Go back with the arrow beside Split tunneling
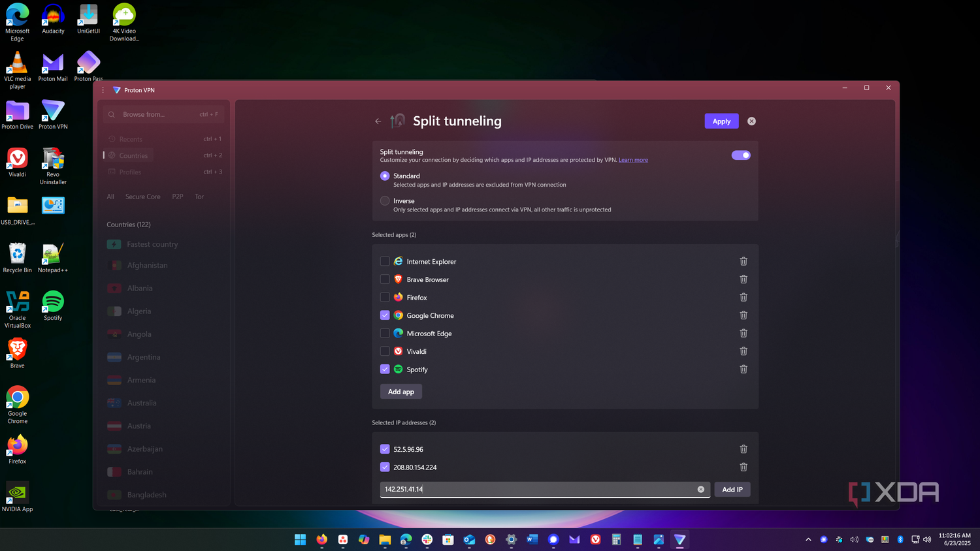Screen dimensions: 980x551 (378, 121)
